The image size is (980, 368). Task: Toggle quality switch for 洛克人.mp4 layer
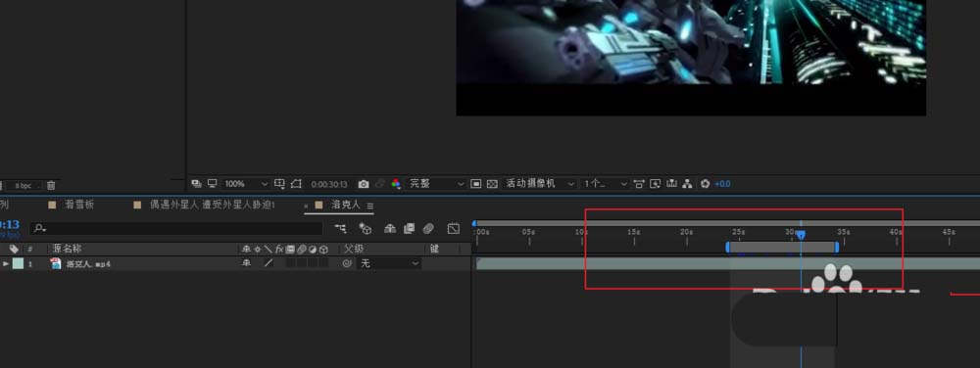tap(269, 263)
